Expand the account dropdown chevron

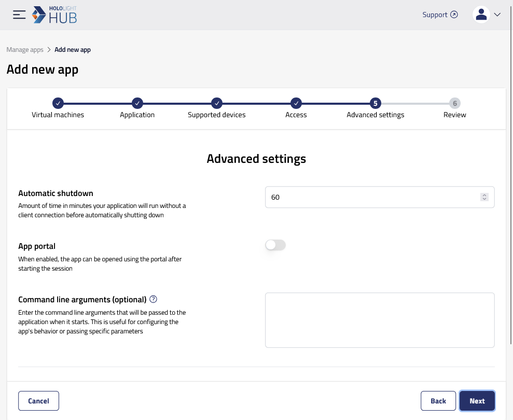(497, 15)
